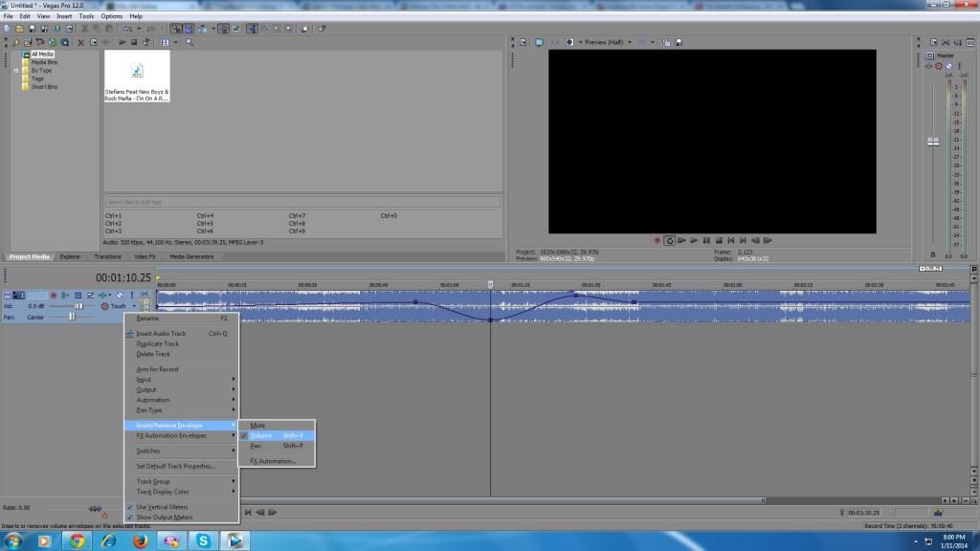Expand the Automation submenu
The image size is (980, 551).
(x=181, y=400)
